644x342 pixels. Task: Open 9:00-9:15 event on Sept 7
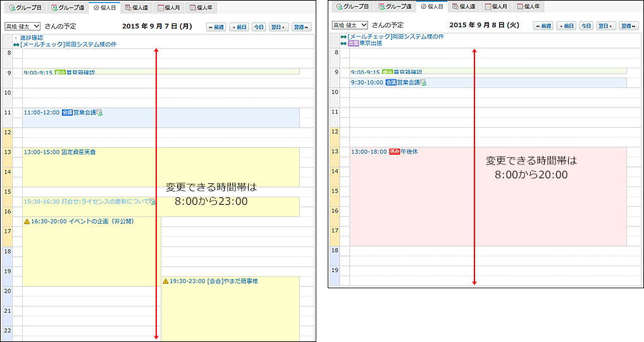[x=161, y=72]
